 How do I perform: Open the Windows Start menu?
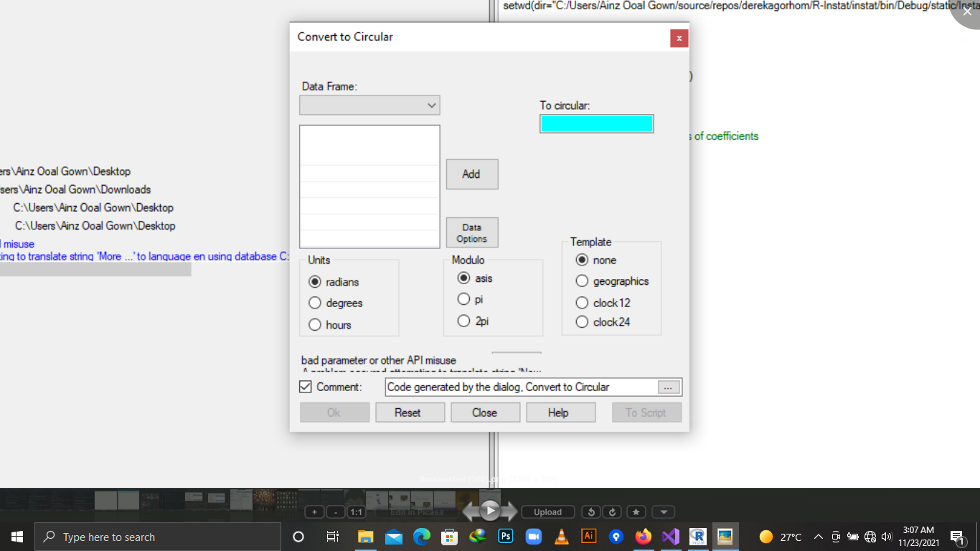tap(17, 536)
